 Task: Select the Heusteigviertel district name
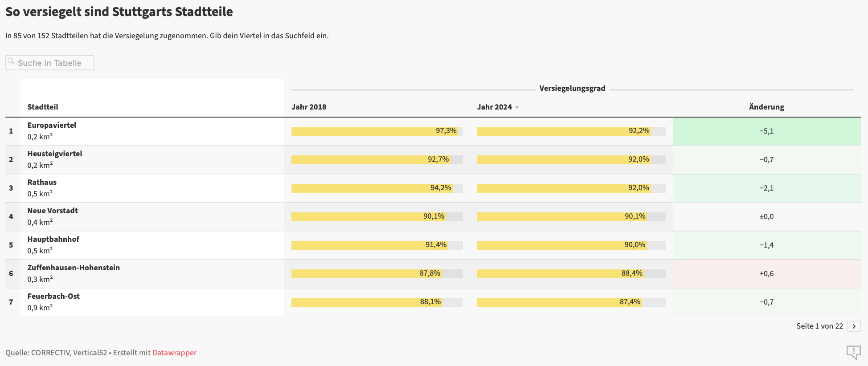click(55, 154)
